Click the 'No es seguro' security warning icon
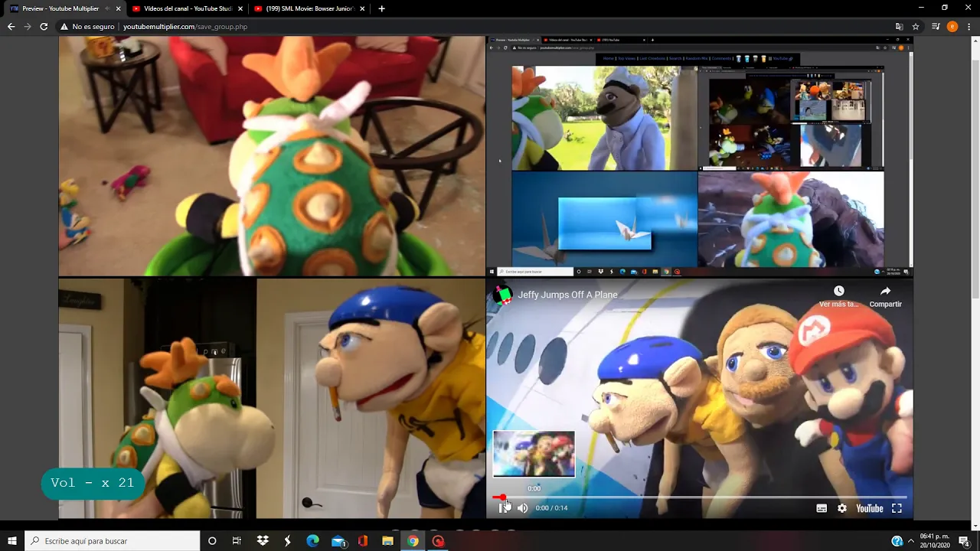This screenshot has height=551, width=980. (x=64, y=26)
